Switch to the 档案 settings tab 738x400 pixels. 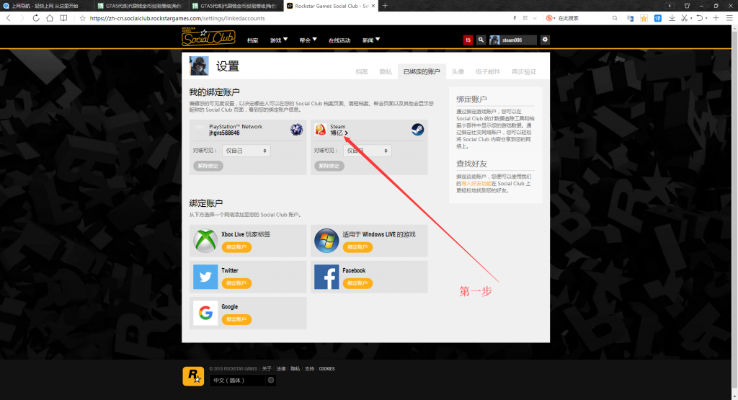(x=361, y=72)
